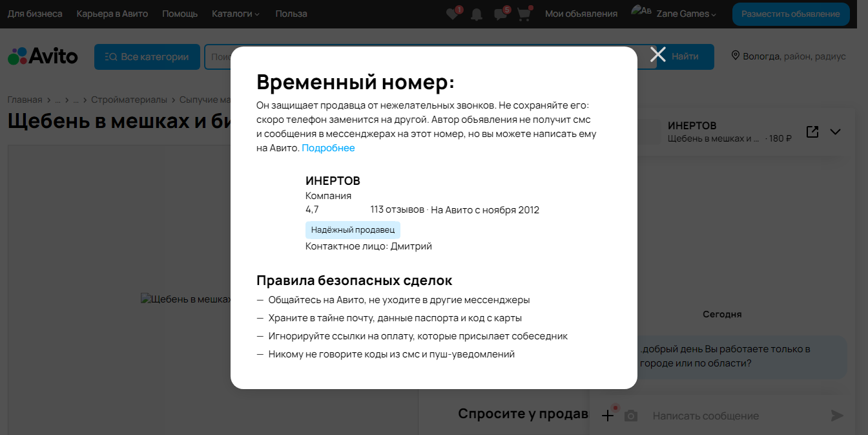The width and height of the screenshot is (868, 435).
Task: Click the Сегодня date label in chat
Action: tap(722, 314)
